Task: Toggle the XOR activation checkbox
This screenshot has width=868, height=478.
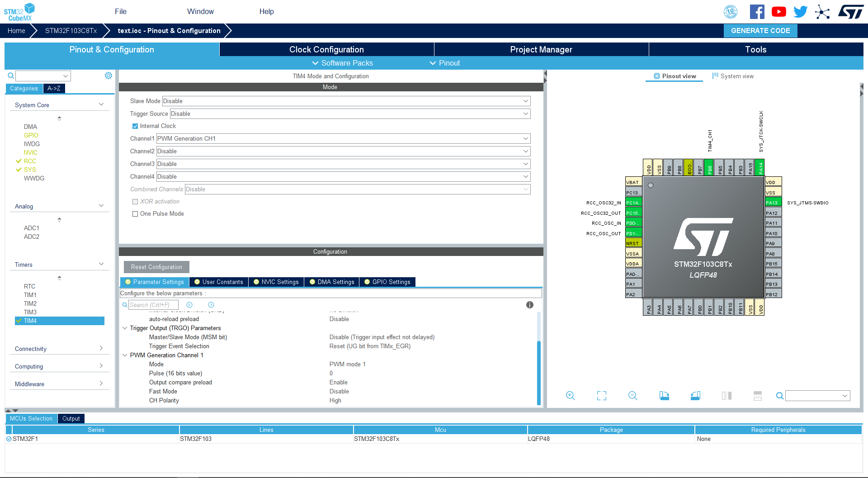Action: click(x=135, y=202)
